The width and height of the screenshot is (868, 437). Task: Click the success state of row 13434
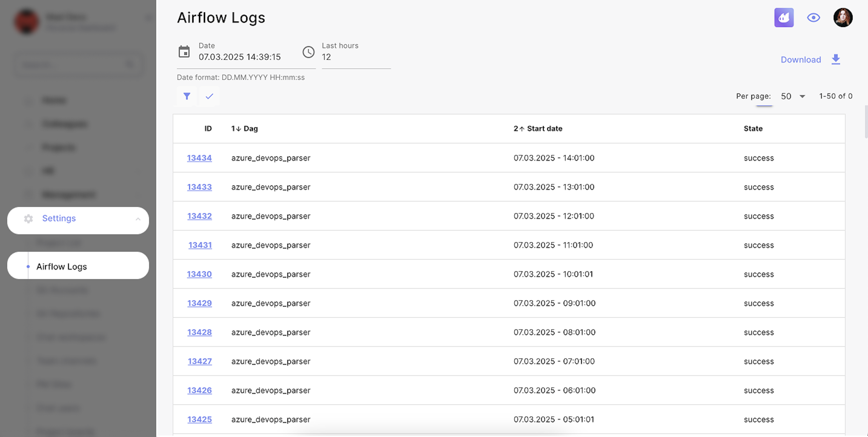759,158
